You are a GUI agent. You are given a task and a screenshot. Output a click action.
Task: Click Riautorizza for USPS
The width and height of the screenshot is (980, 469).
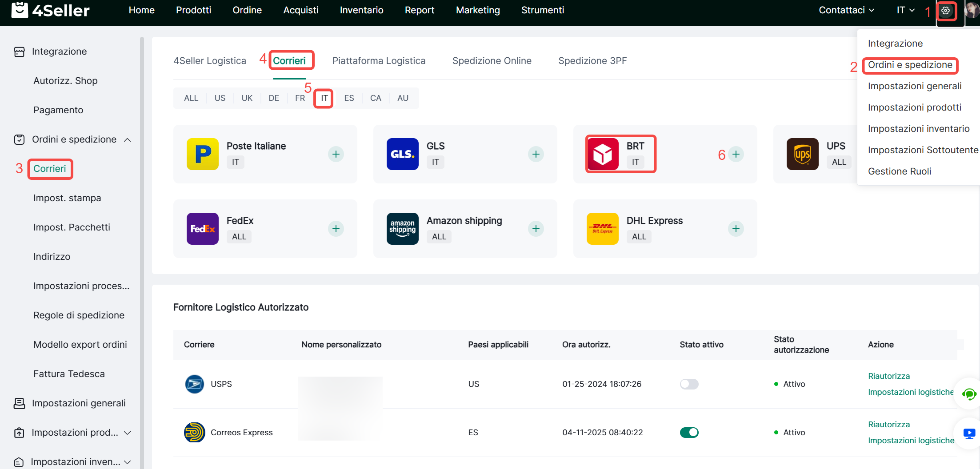[x=888, y=376]
